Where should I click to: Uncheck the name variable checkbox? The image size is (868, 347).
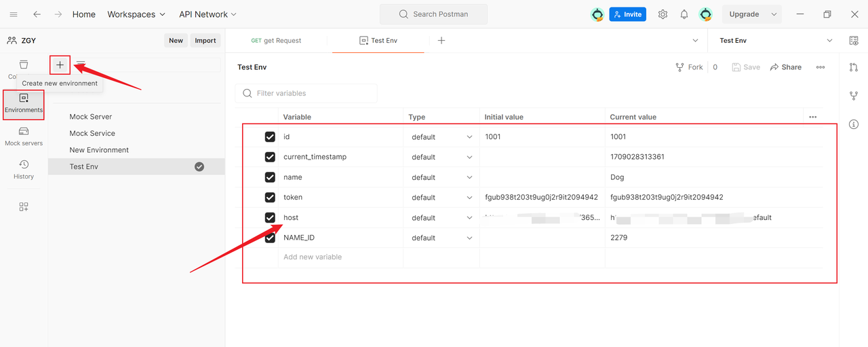270,177
